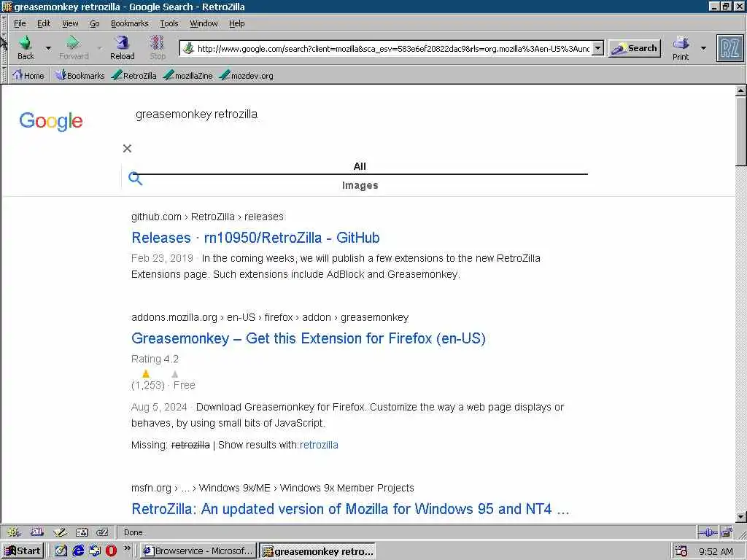Open the IRC Chat status bar icon
This screenshot has width=747, height=560.
(102, 532)
